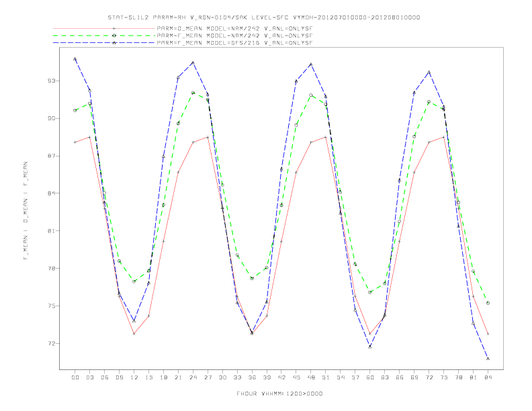This screenshot has height=411, width=532.
Task: Click the x-axis label FHOUR VHHMM:1200>0000
Action: (279, 394)
